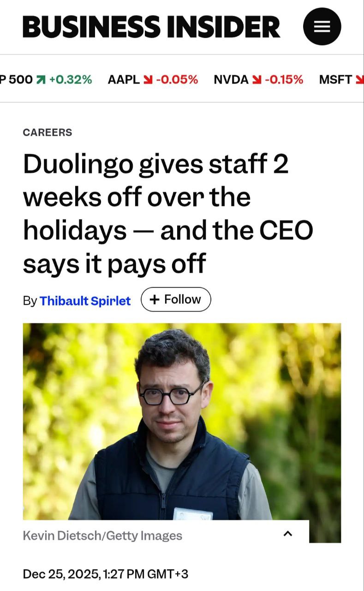Screen dimensions: 364x591
Task: Click the NVDA -0.15% change value
Action: pyautogui.click(x=284, y=79)
